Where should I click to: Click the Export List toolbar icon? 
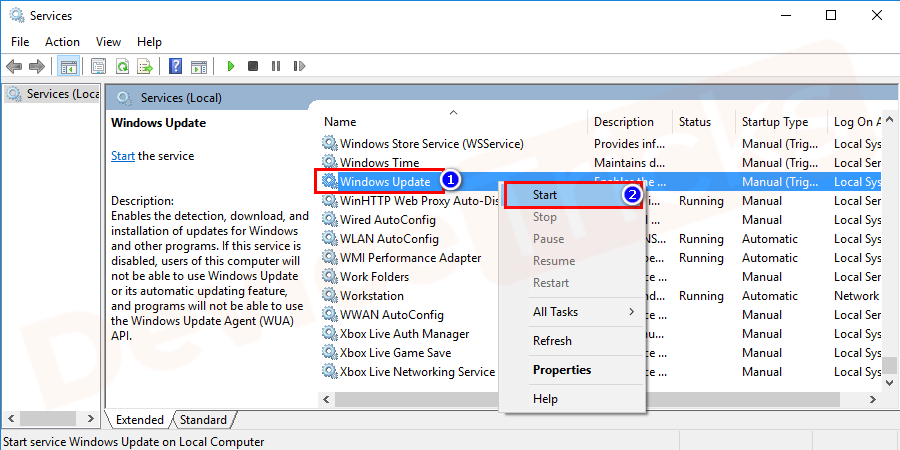(x=145, y=67)
